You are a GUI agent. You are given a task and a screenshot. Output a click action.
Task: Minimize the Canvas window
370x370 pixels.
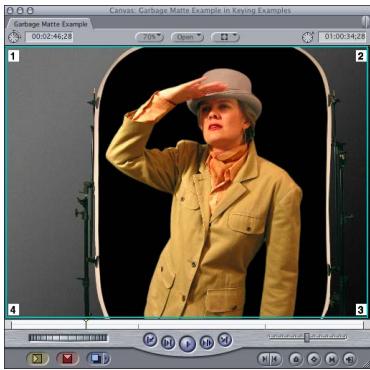[x=20, y=11]
